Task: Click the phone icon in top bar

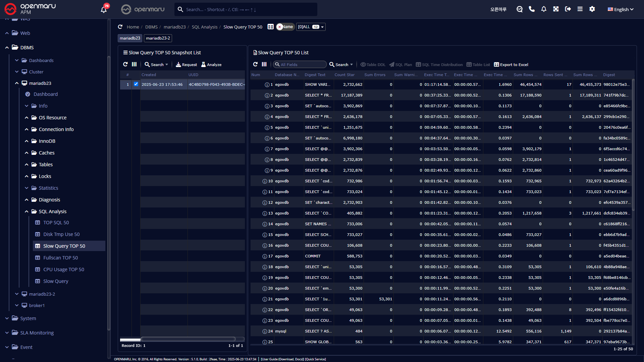Action: 532,9
